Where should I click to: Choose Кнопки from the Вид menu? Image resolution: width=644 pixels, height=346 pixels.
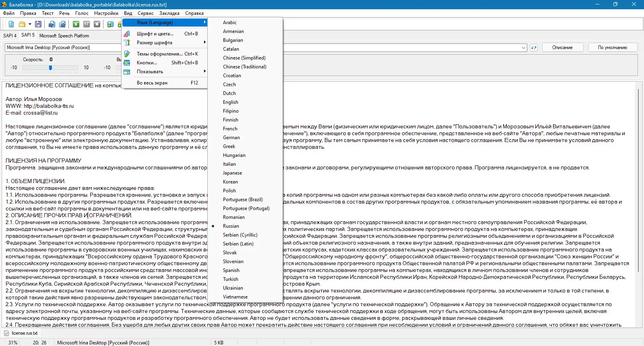(x=165, y=63)
